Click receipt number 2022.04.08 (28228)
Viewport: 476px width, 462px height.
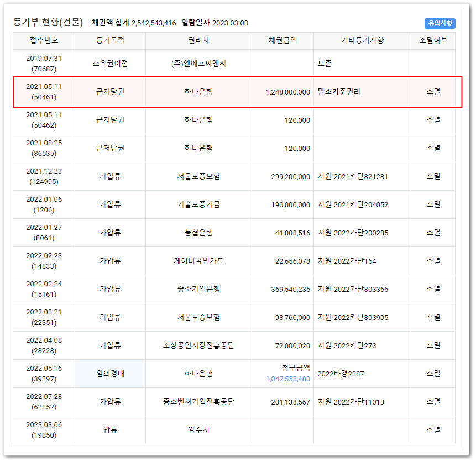pyautogui.click(x=44, y=345)
